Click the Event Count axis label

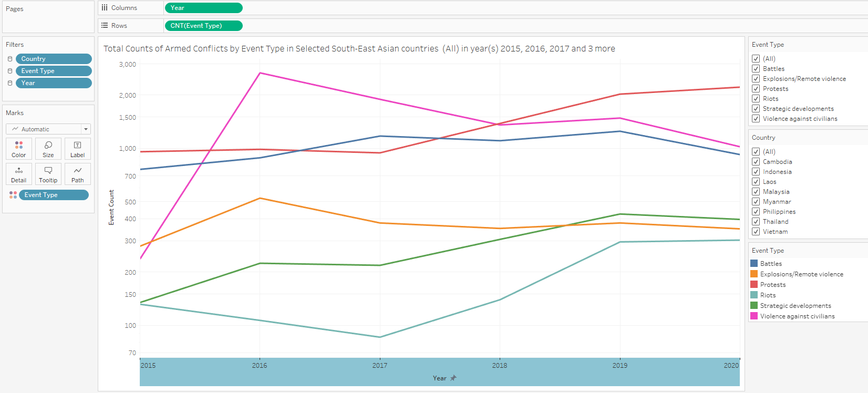pos(111,208)
